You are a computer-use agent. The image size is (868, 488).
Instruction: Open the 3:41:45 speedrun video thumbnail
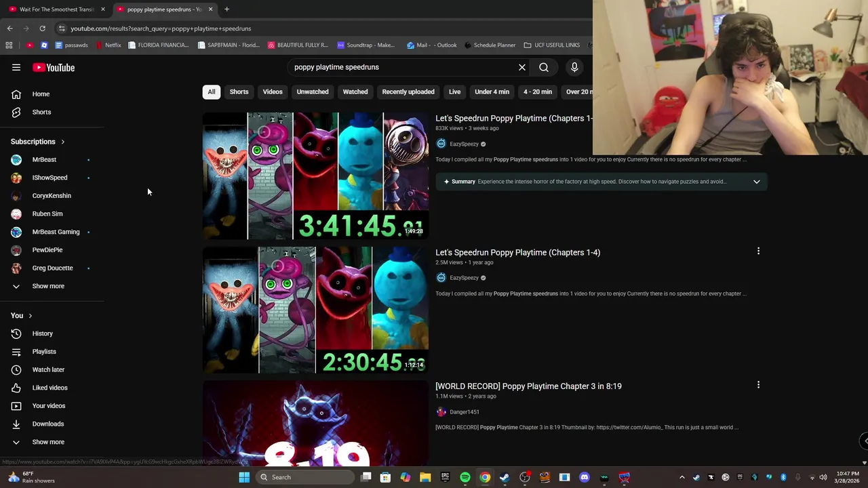tap(315, 176)
